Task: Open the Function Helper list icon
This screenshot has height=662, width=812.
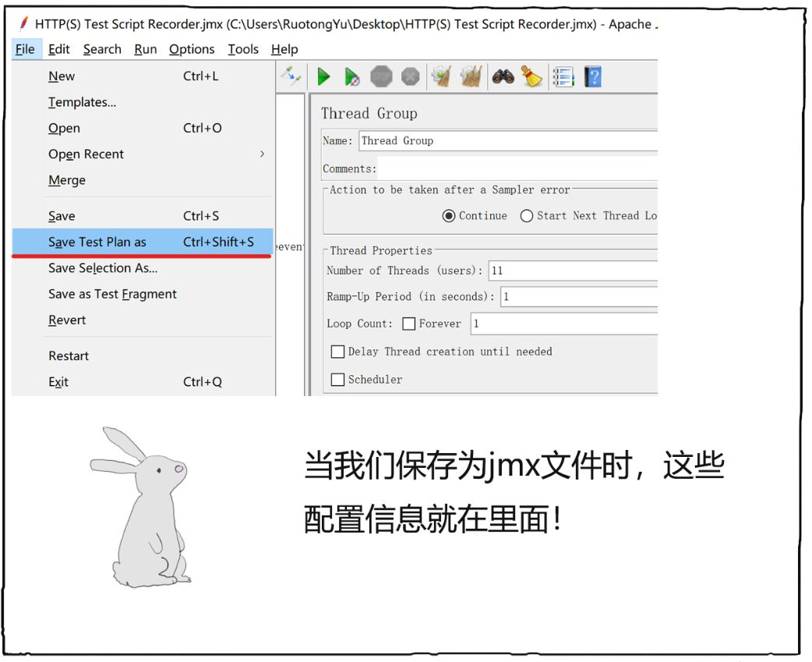Action: pyautogui.click(x=563, y=77)
